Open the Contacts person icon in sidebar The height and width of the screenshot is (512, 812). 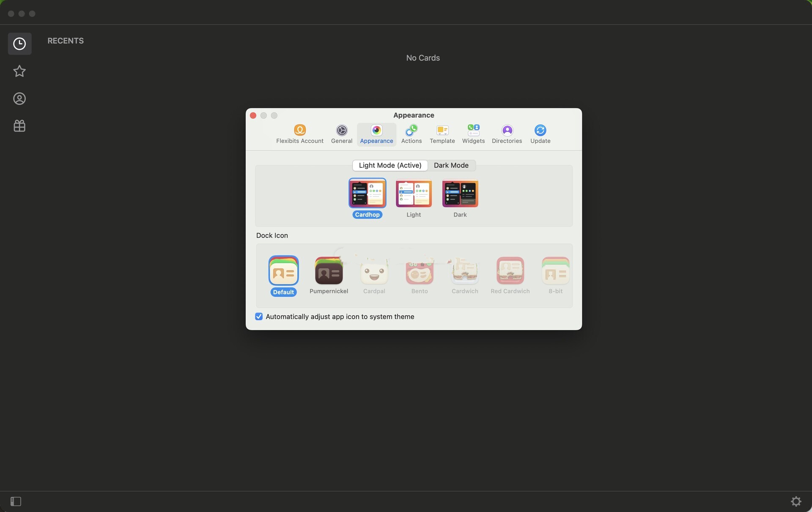tap(19, 99)
